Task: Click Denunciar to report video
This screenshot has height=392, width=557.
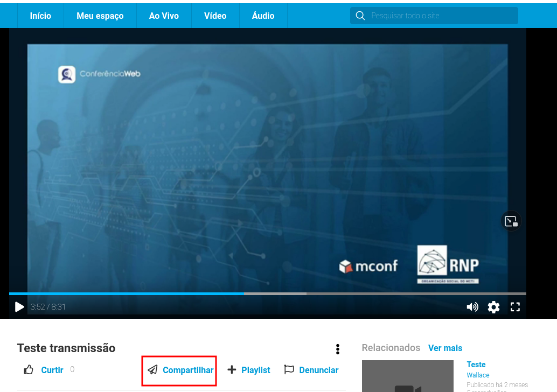Action: click(319, 370)
